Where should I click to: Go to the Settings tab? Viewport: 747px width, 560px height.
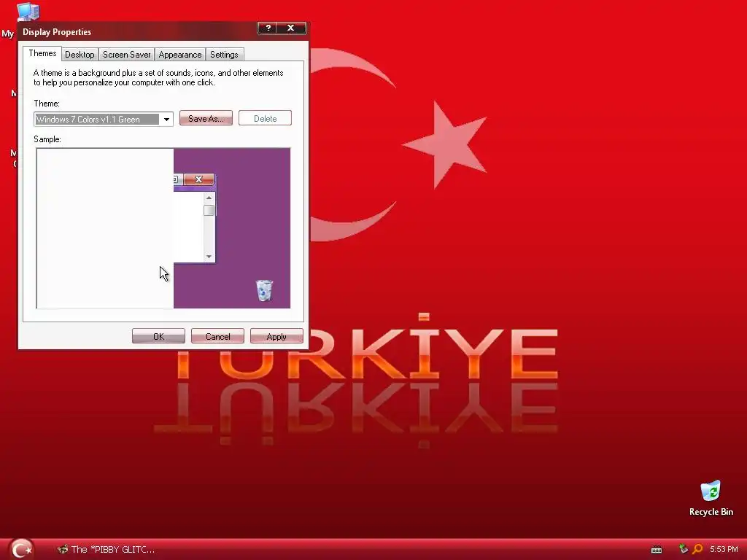[x=224, y=54]
